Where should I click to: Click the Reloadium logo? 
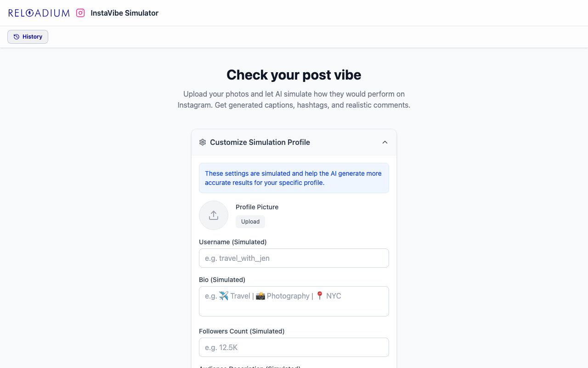(x=39, y=13)
